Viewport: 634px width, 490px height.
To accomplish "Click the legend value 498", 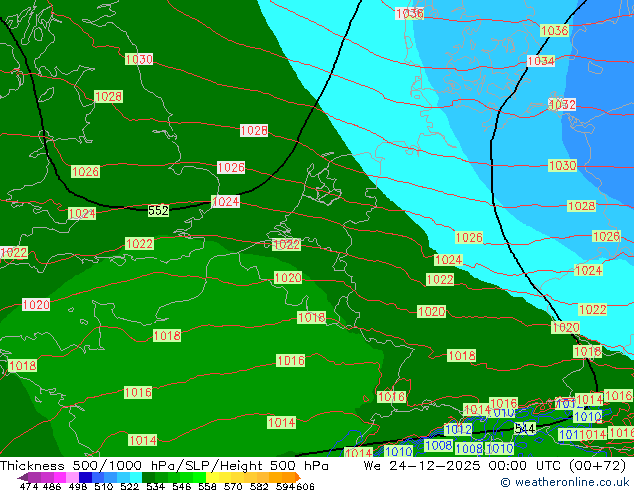I will (78, 486).
